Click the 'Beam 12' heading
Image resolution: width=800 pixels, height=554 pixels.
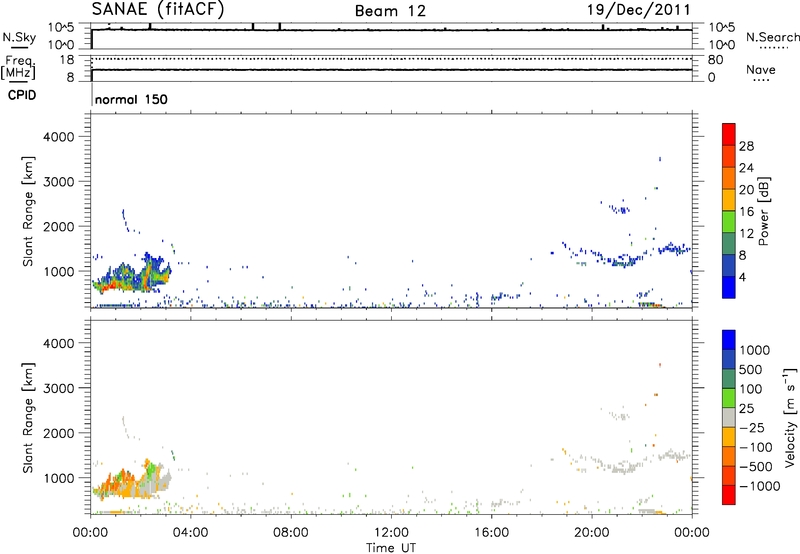[x=390, y=11]
